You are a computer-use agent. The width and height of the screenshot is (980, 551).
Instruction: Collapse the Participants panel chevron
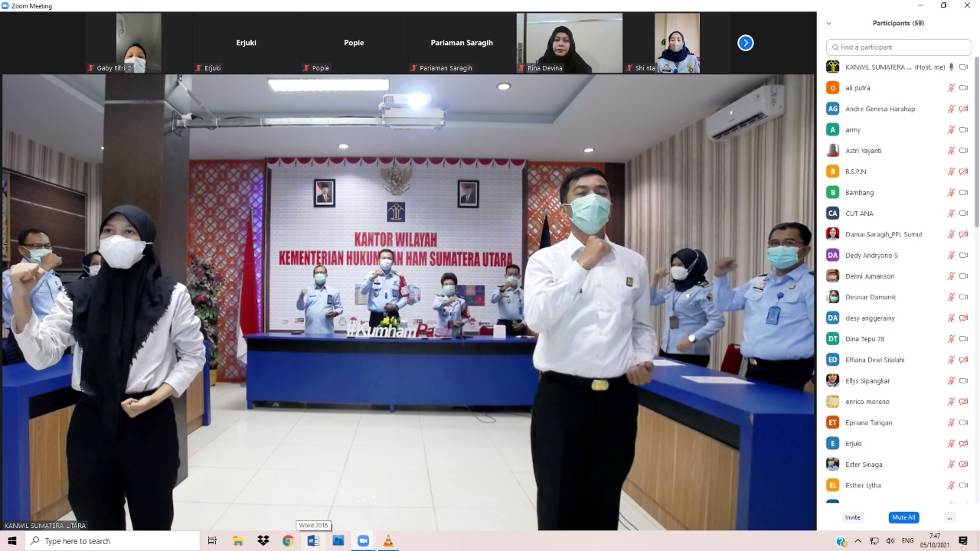pyautogui.click(x=828, y=24)
